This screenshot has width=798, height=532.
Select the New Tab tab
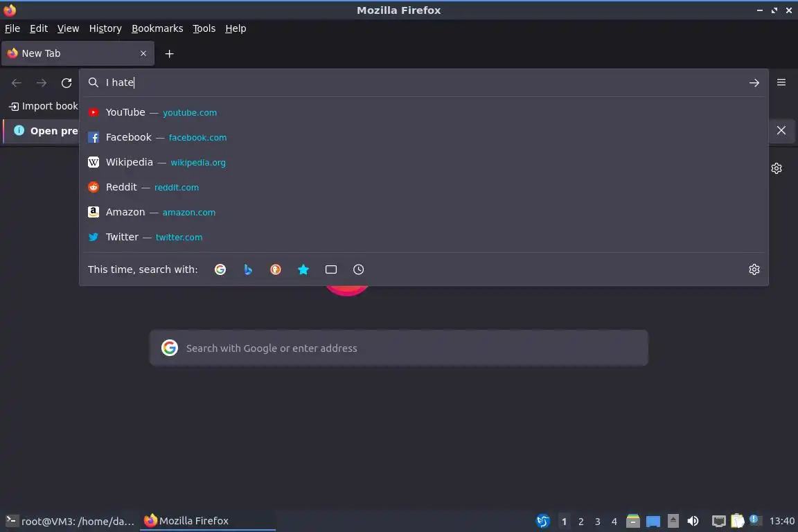78,53
